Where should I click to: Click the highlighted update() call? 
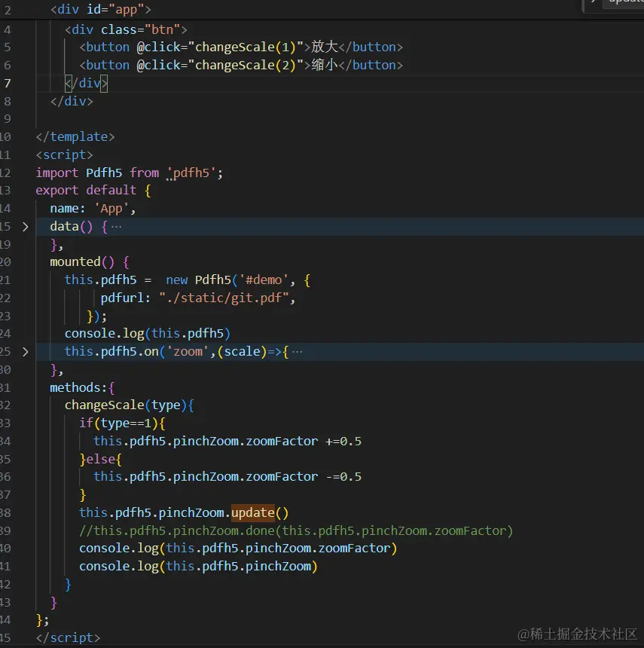260,513
